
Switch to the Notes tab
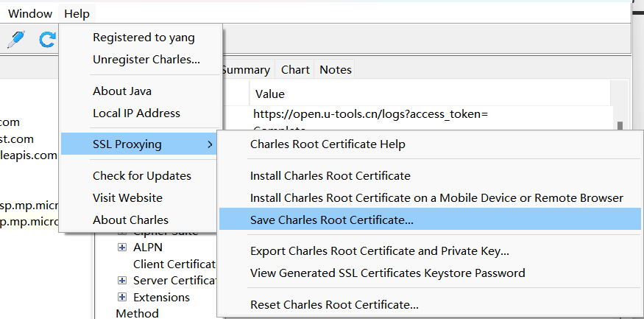[336, 70]
